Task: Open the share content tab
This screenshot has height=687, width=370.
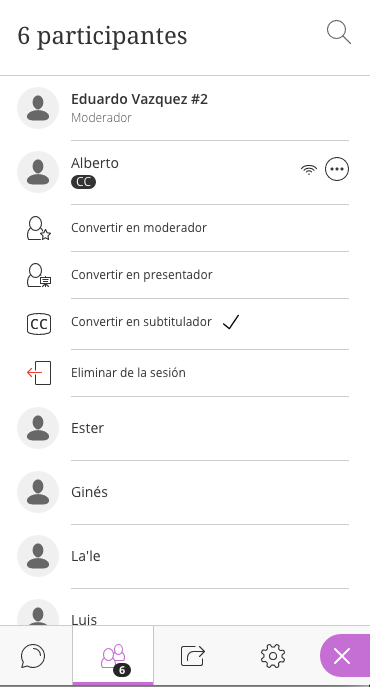Action: [x=193, y=656]
